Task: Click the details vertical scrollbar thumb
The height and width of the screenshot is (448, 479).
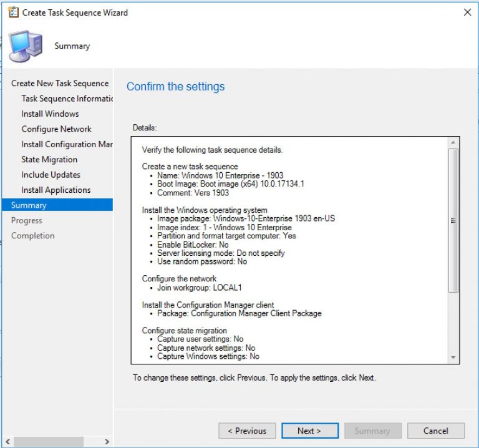Action: pyautogui.click(x=453, y=220)
